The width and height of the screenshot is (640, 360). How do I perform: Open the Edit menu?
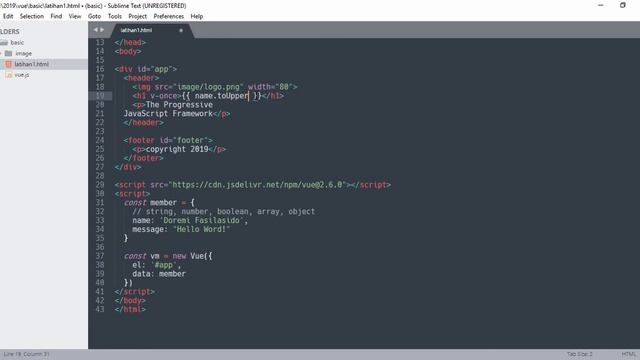point(8,16)
